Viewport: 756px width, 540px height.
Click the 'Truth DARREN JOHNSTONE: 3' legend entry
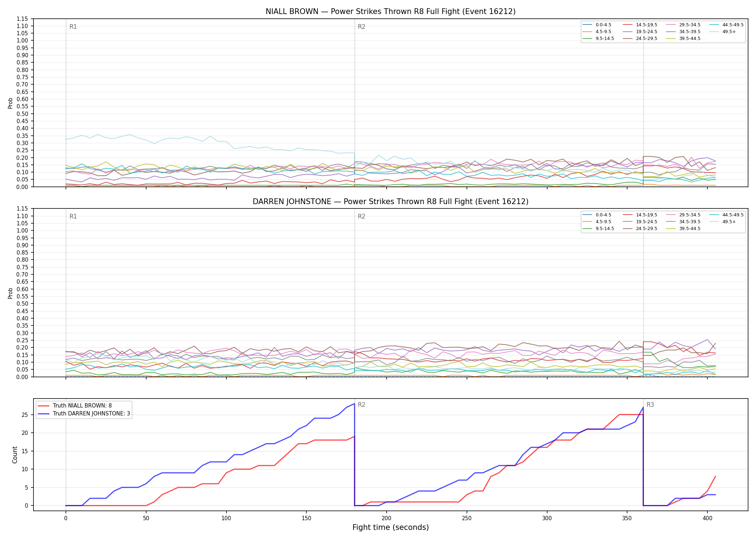tap(84, 414)
